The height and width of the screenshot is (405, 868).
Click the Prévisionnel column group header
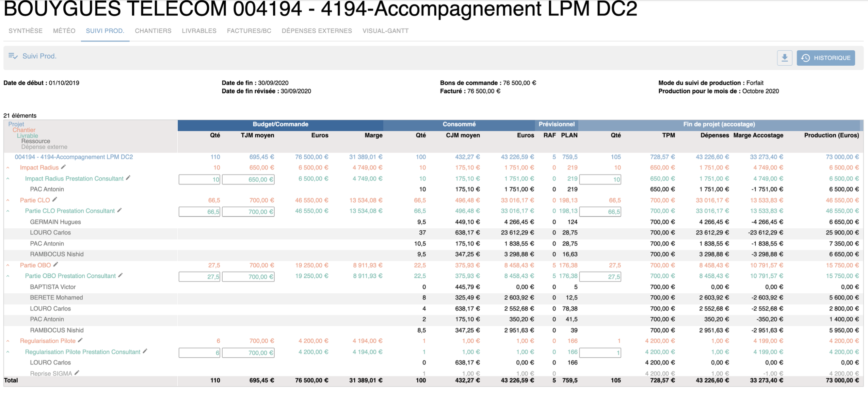pyautogui.click(x=557, y=125)
